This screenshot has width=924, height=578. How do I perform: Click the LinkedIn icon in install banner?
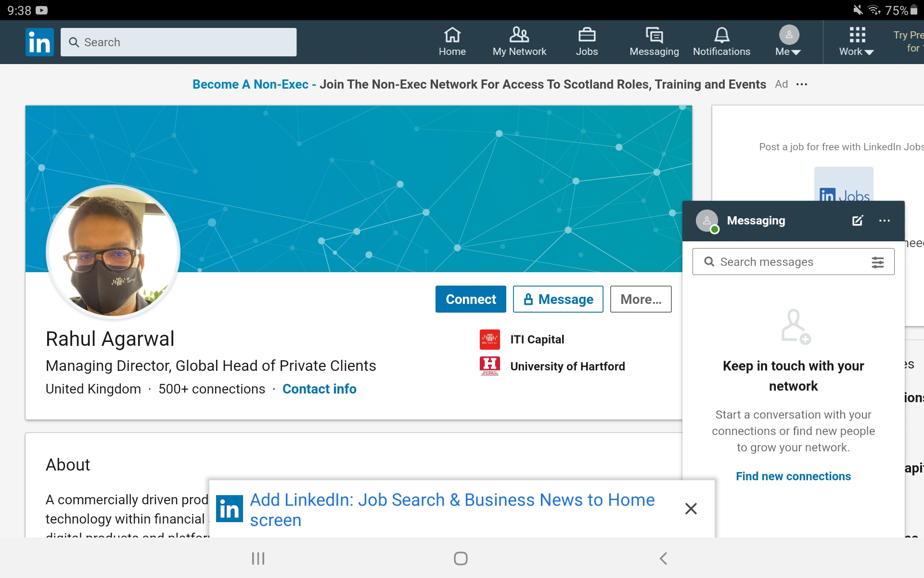tap(229, 509)
